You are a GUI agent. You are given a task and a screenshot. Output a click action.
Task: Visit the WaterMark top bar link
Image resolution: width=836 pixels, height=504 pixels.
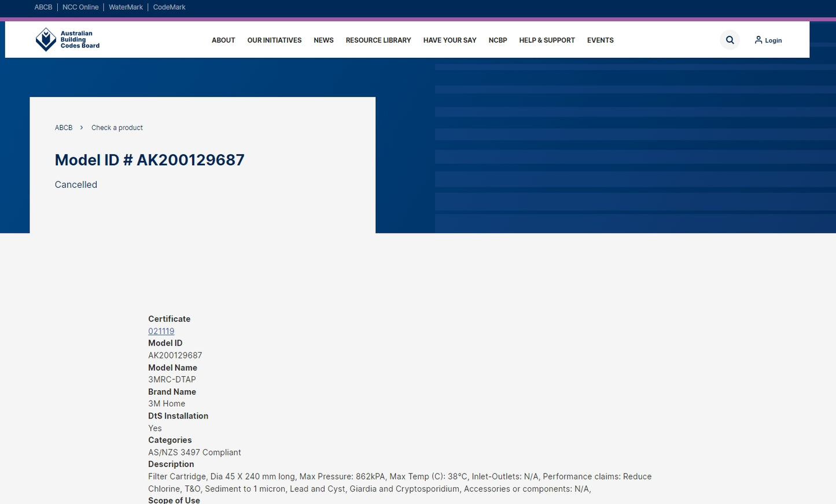126,8
